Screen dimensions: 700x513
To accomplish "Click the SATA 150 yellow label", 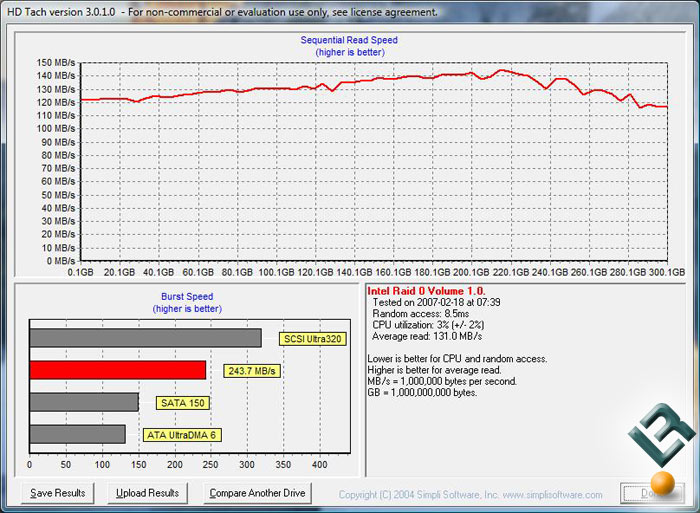I will pos(183,403).
